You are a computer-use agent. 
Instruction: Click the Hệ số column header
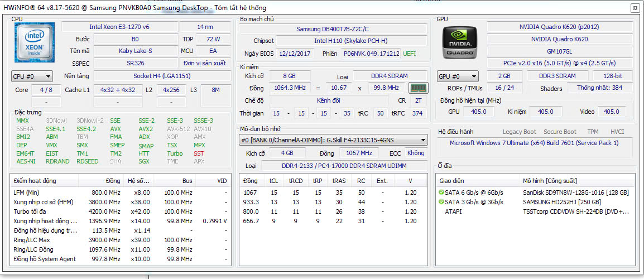click(139, 181)
